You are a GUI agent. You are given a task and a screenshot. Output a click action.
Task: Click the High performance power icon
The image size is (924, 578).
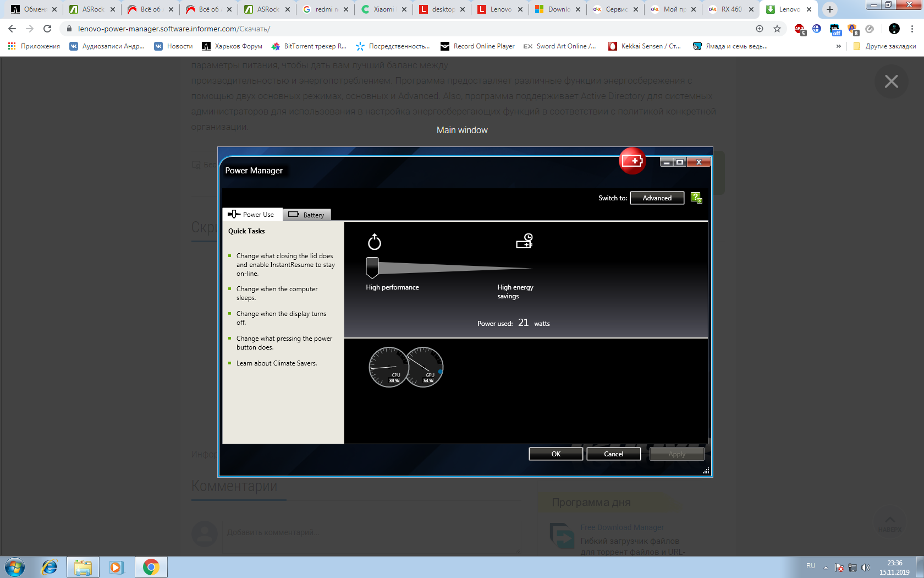375,242
